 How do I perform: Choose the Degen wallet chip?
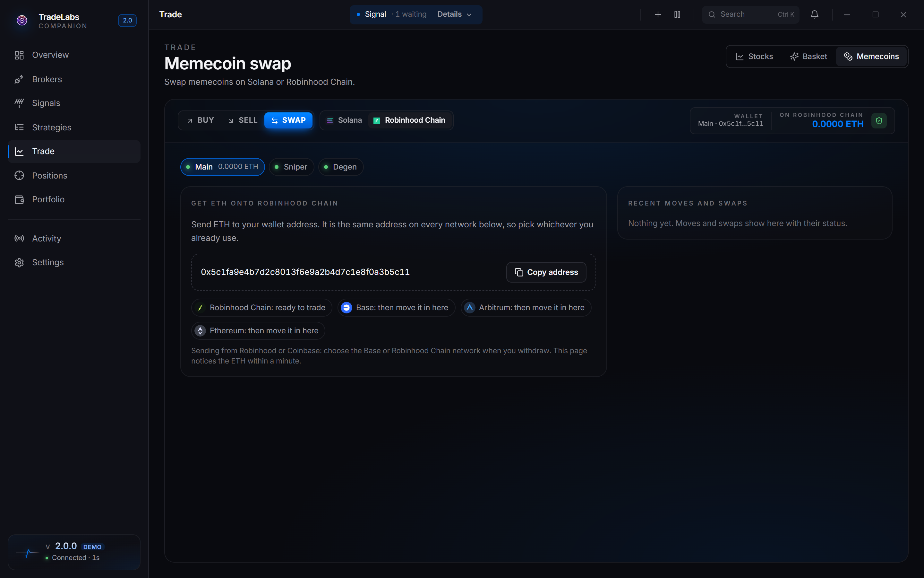[341, 167]
